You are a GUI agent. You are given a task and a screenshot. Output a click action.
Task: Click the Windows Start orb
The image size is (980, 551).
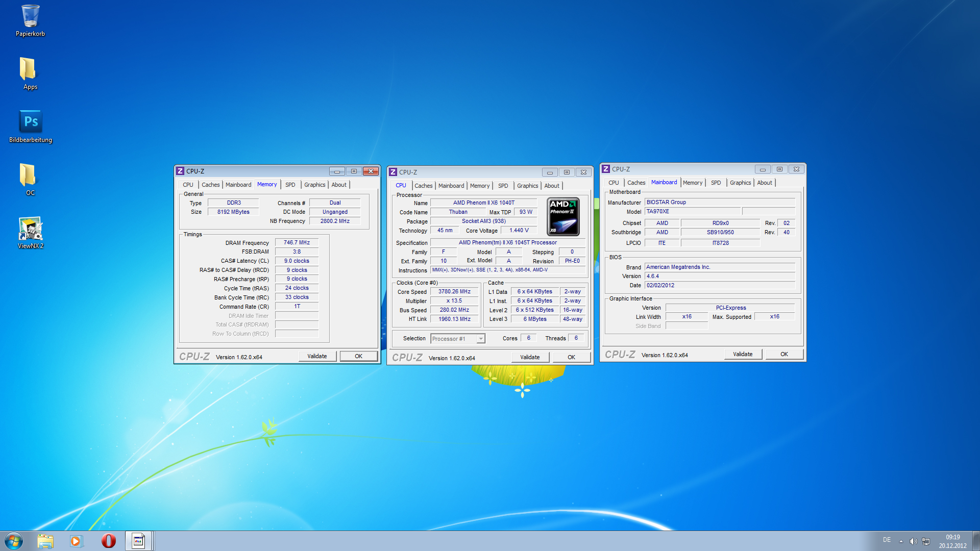click(14, 541)
